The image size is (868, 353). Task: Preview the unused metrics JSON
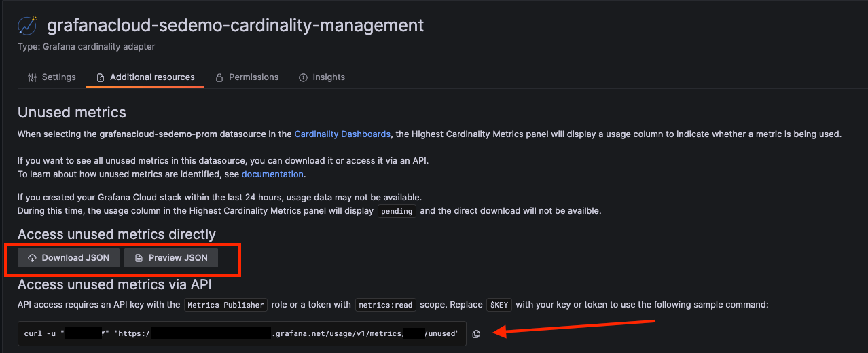click(x=171, y=258)
